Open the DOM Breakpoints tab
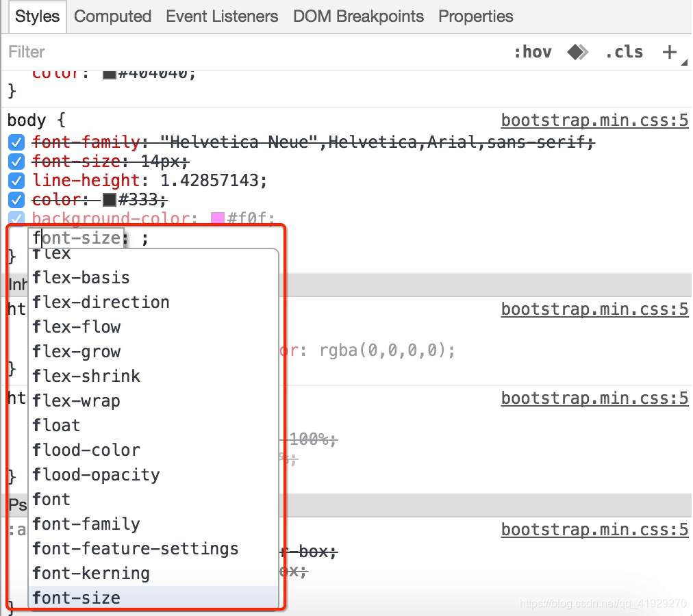Screen dimensions: 693x616 (x=358, y=17)
